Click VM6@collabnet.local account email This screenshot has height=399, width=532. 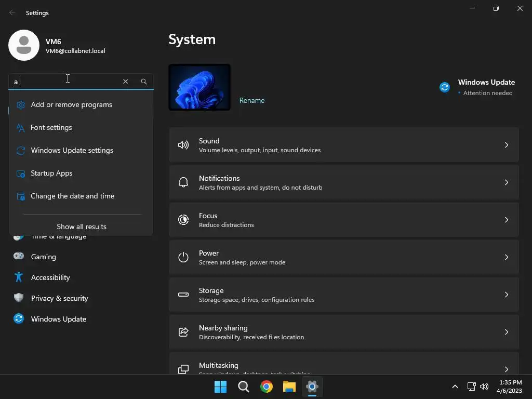[75, 51]
